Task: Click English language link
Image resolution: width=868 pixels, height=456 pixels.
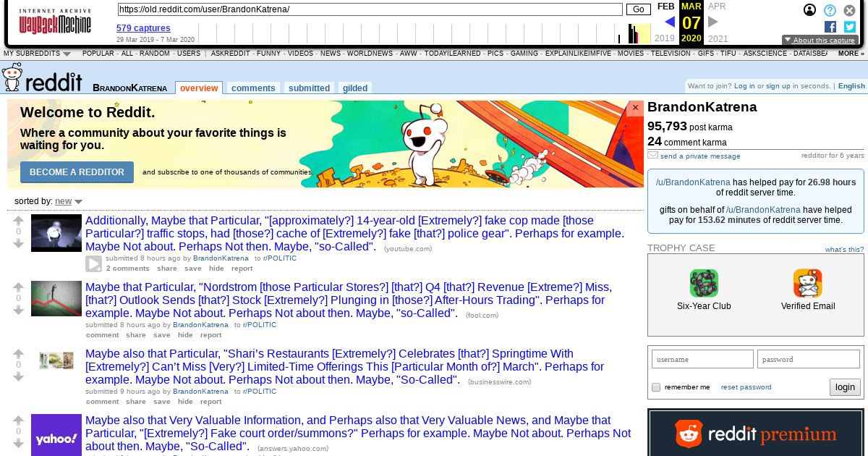Action: coord(851,86)
